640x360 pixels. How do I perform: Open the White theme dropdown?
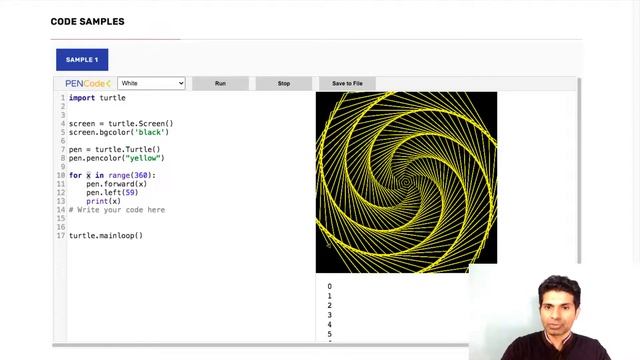(x=151, y=83)
